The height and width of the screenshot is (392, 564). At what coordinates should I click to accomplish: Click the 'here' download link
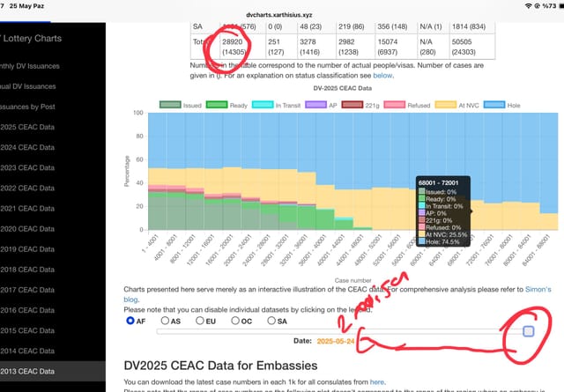click(x=376, y=382)
